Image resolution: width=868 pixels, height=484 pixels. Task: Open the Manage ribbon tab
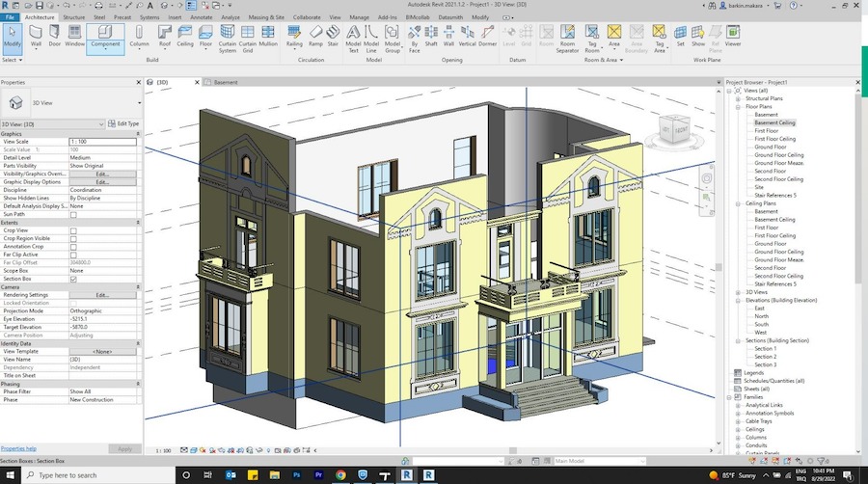click(x=359, y=17)
